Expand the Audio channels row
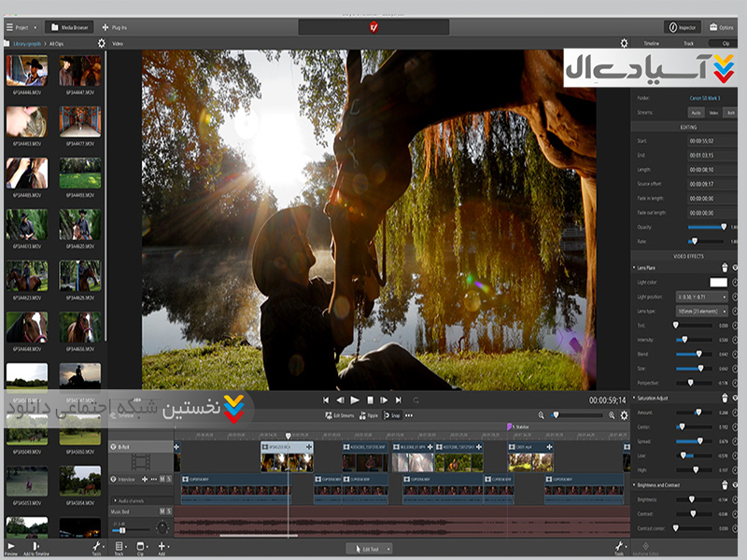This screenshot has width=747, height=560. pos(113,500)
